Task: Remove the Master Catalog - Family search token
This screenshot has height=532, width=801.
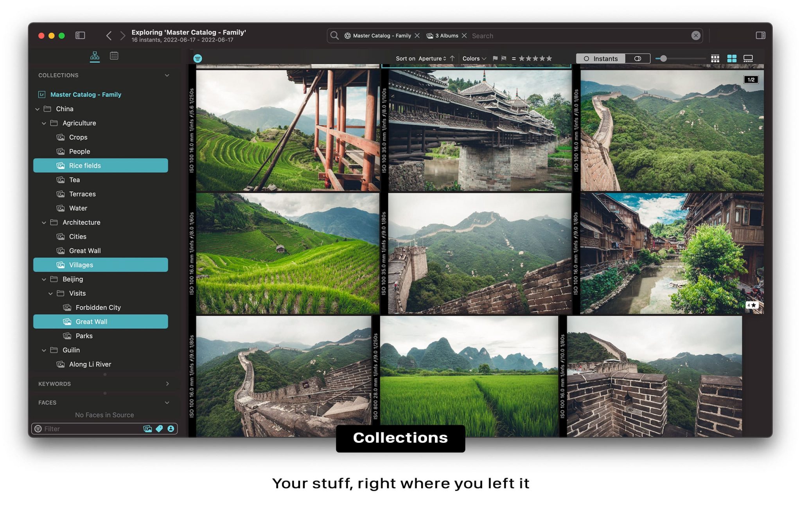Action: tap(417, 36)
